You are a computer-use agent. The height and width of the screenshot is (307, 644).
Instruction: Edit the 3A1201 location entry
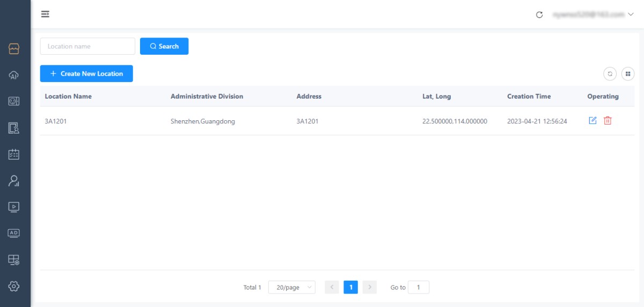(592, 121)
